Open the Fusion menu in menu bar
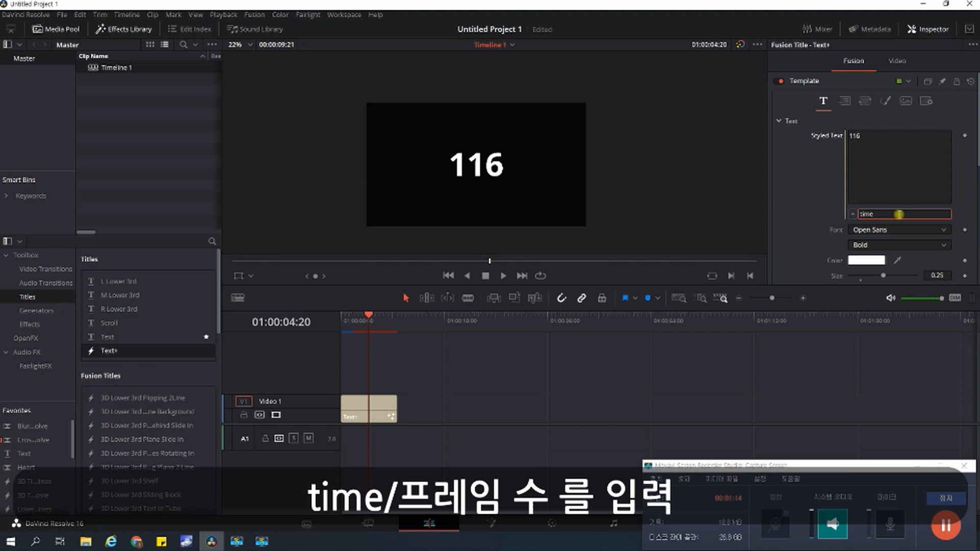Screen dimensions: 980x551 [x=254, y=15]
